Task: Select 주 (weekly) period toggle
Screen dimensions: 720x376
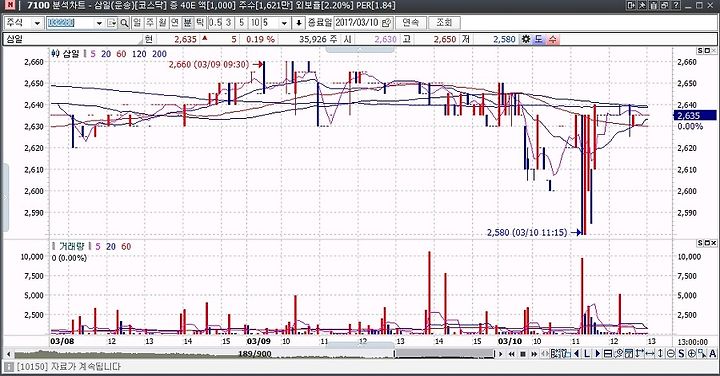Action: coord(150,22)
